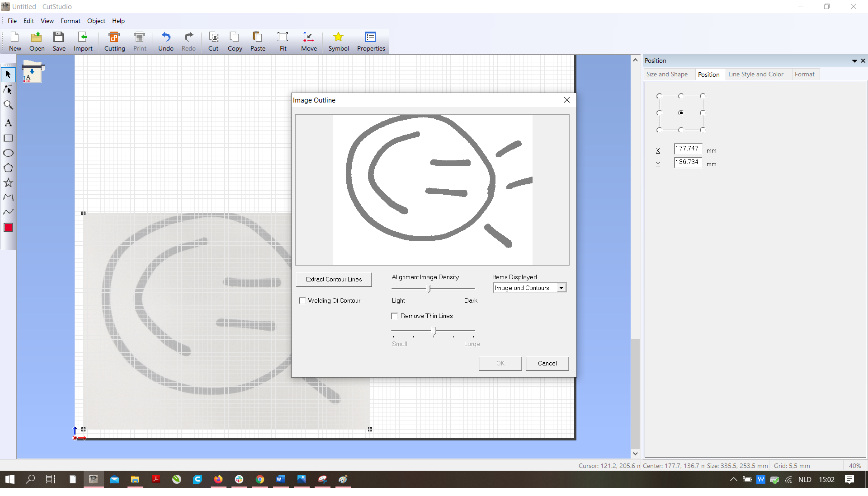Click the Extract Contour Lines button
Screen dimensions: 868x496
[x=334, y=280]
